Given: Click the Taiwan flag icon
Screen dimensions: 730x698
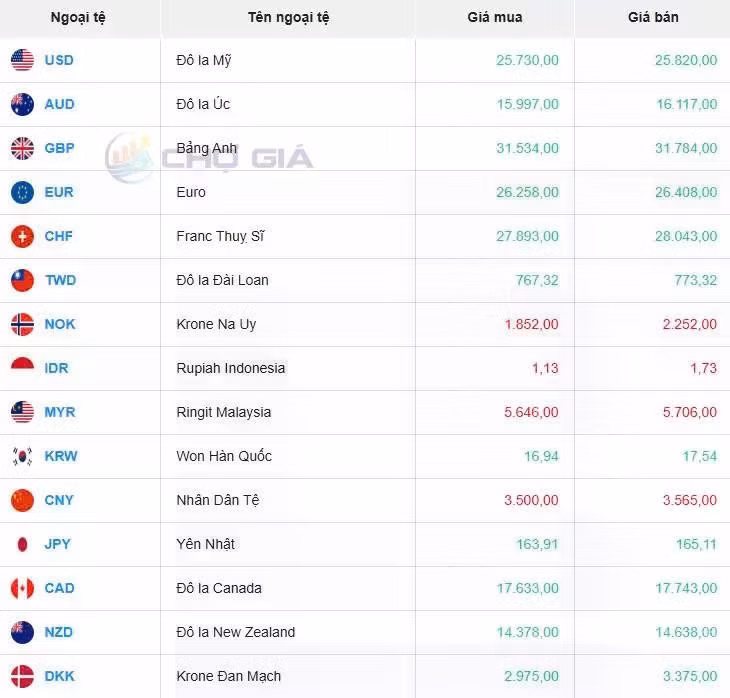Looking at the screenshot, I should click(x=22, y=280).
